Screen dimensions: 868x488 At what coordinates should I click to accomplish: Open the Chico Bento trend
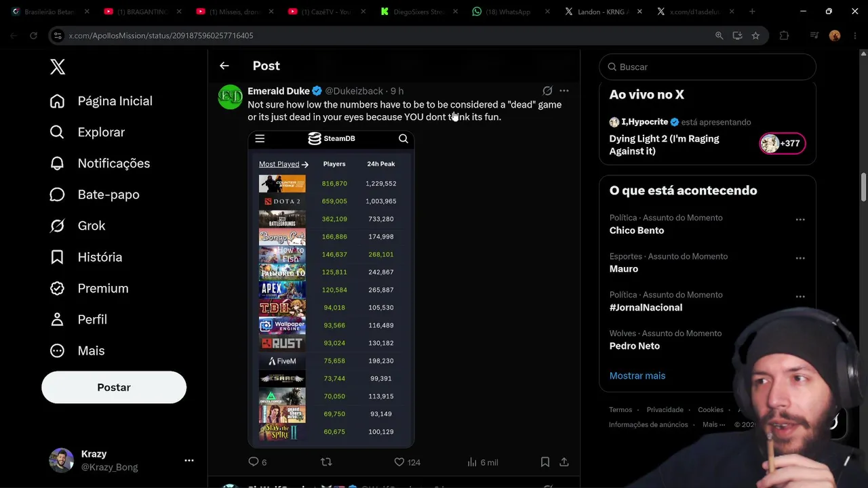637,230
